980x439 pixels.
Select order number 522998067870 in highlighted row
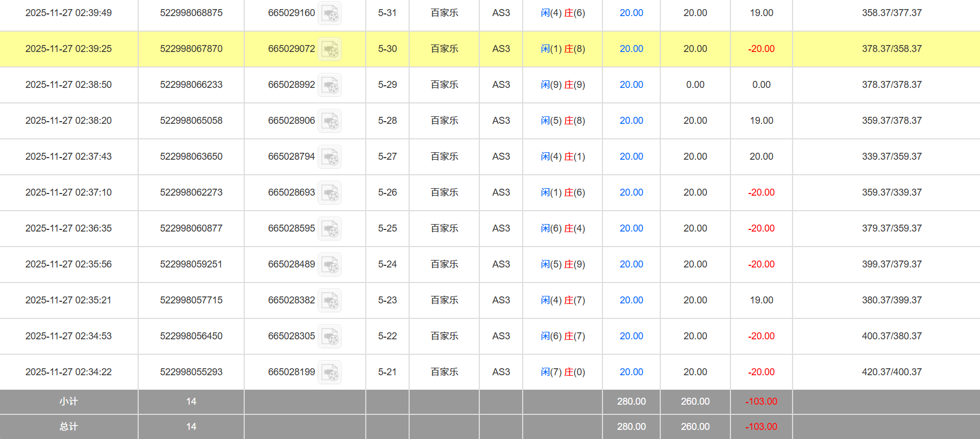point(191,49)
